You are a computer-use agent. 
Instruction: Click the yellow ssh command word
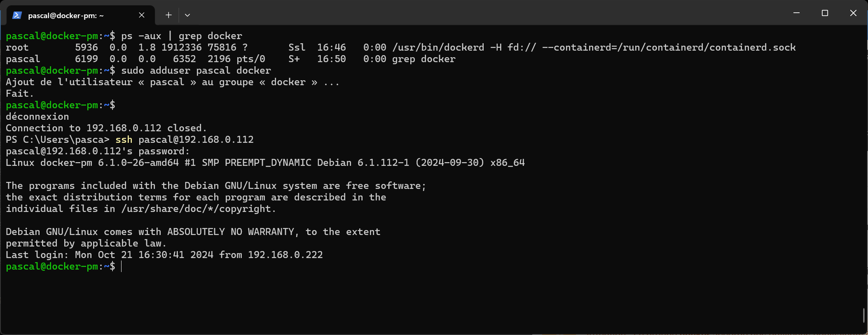[x=124, y=140]
